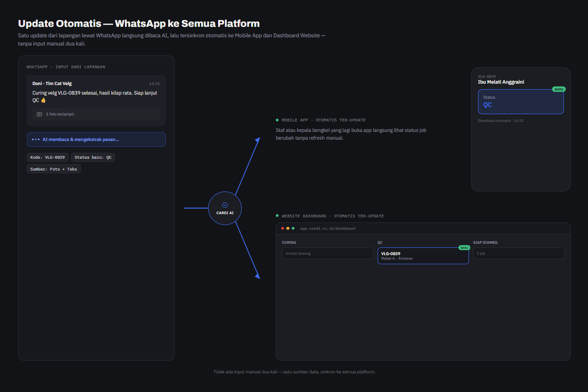Click the red dot in the dashboard browser bar
588x392 pixels.
tap(283, 228)
